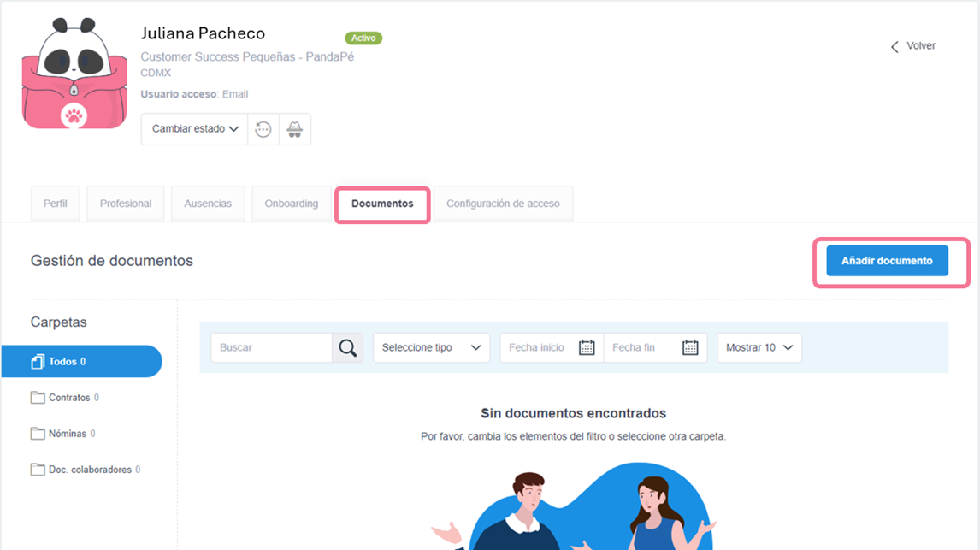This screenshot has height=550, width=980.
Task: Click the incognito hat and glasses icon
Action: 295,129
